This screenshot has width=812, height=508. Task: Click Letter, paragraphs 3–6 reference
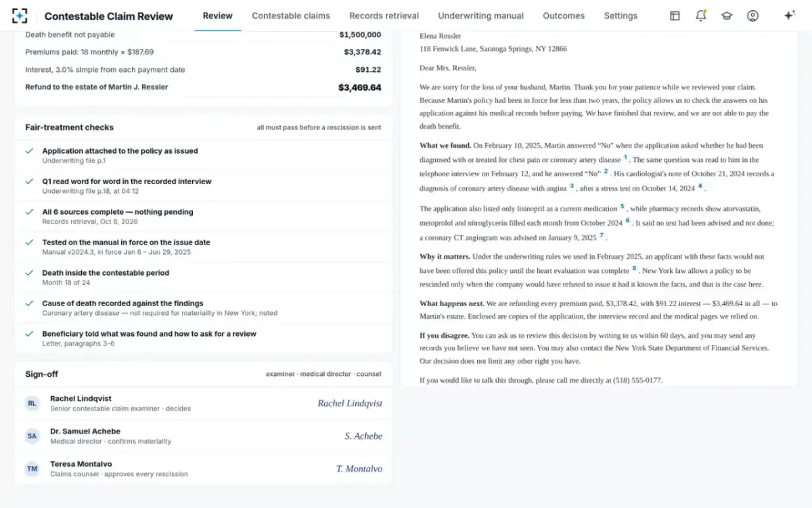pyautogui.click(x=78, y=343)
